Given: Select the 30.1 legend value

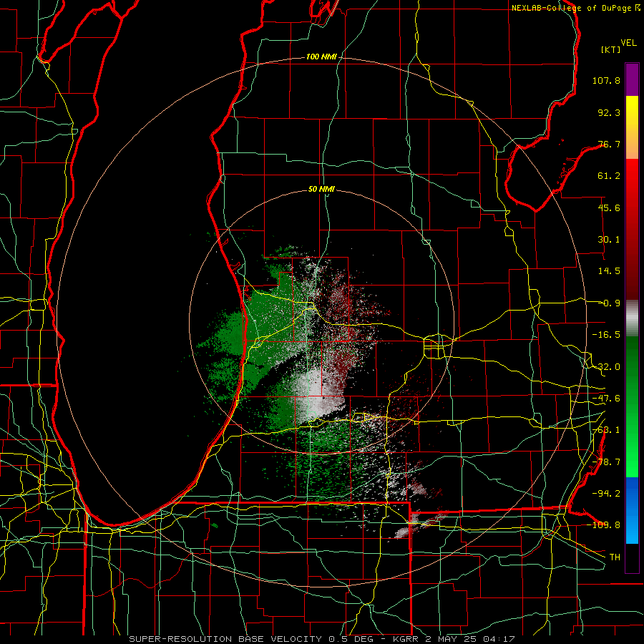Looking at the screenshot, I should click(609, 240).
